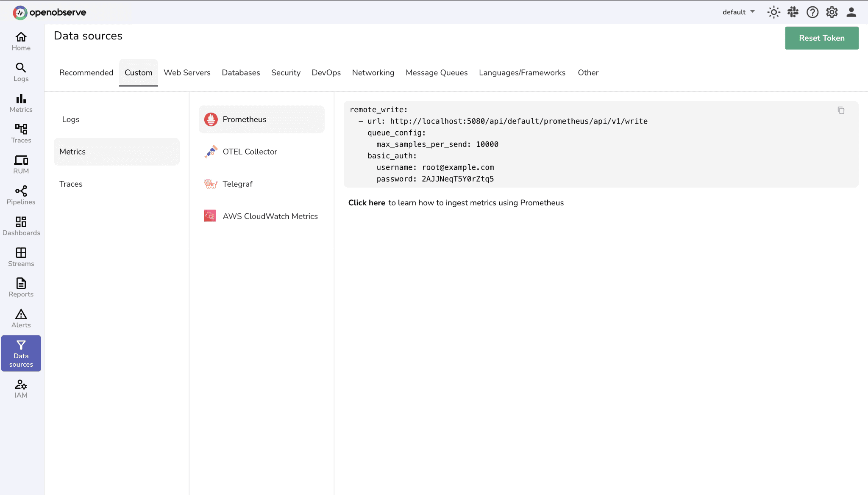The image size is (868, 495).
Task: Open the default organization dropdown
Action: pyautogui.click(x=739, y=12)
